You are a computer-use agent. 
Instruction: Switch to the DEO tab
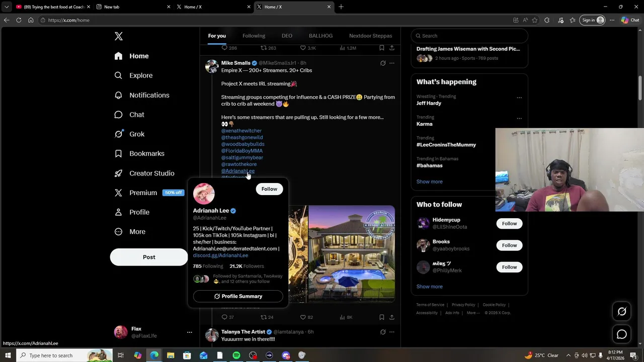pyautogui.click(x=287, y=36)
